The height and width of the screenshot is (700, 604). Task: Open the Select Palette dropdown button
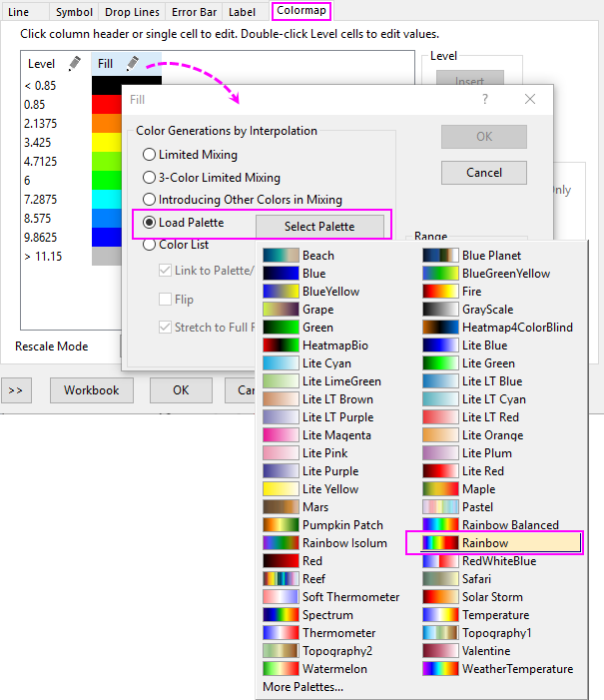tap(319, 227)
